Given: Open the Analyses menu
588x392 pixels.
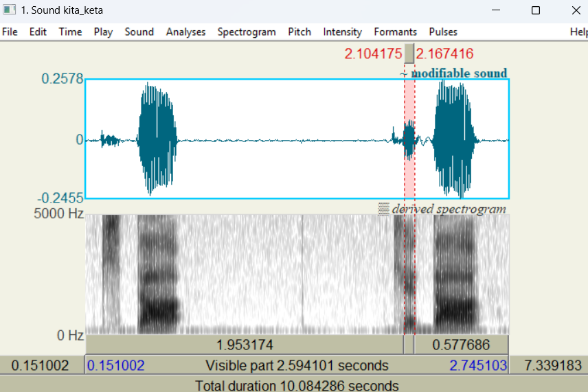Looking at the screenshot, I should (185, 32).
